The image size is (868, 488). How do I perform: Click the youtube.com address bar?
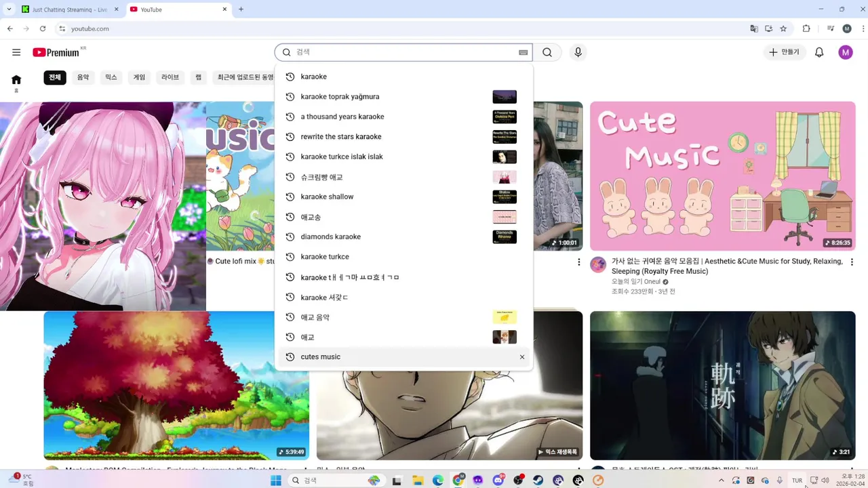tap(400, 28)
